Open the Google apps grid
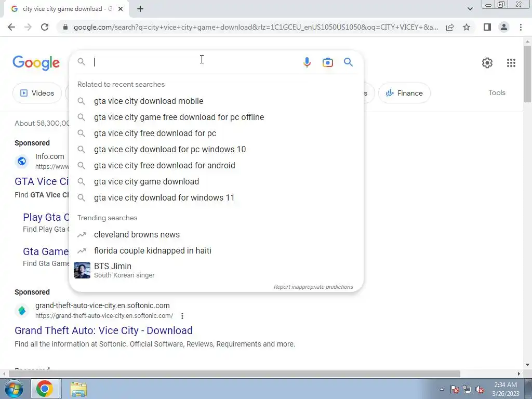532x399 pixels. click(511, 63)
